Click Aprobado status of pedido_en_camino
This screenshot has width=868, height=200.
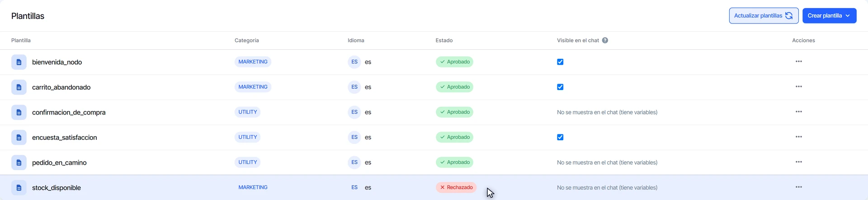pos(454,162)
